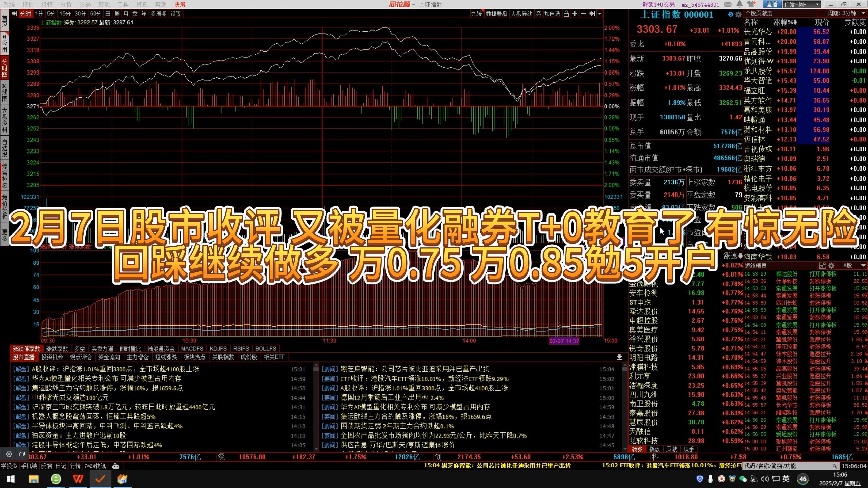Click 02-07 14:37 time marker on axis
The width and height of the screenshot is (868, 488).
(564, 341)
